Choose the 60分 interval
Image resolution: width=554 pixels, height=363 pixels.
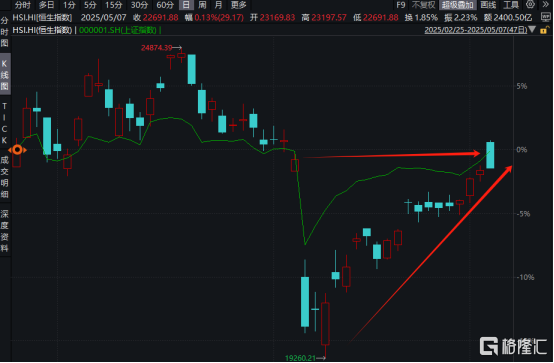tap(165, 5)
